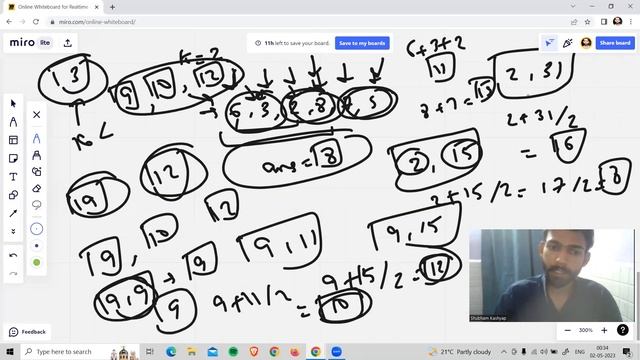Open the Feedback button

[28, 332]
